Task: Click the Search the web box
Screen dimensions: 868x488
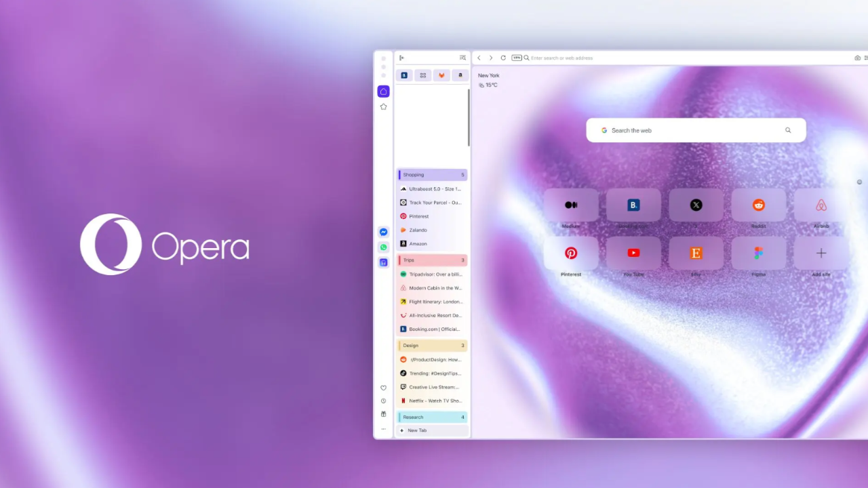Action: (x=696, y=130)
